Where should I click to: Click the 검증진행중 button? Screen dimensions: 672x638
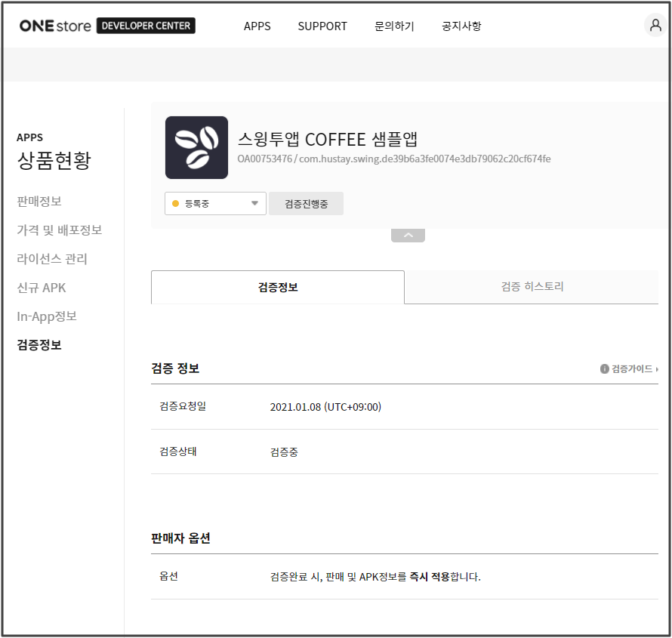306,204
